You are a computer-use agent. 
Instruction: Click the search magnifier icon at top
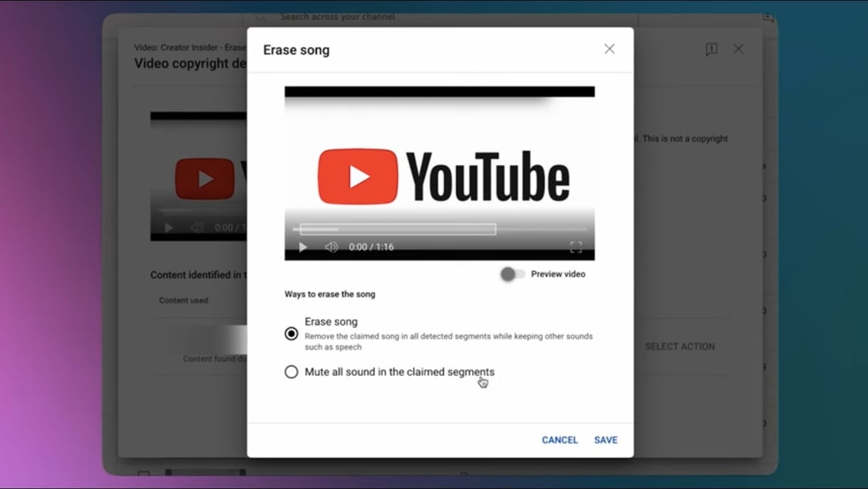pos(261,16)
